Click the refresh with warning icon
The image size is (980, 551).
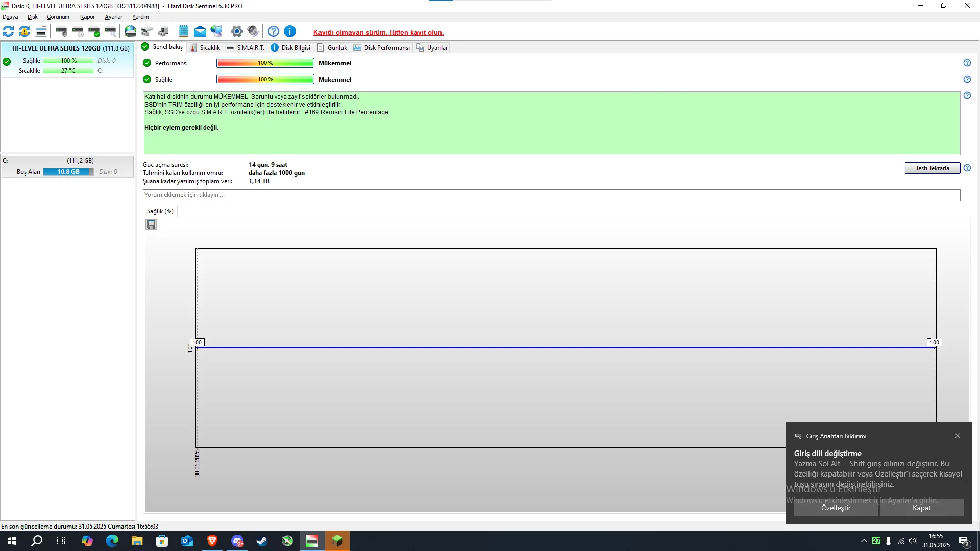[x=24, y=32]
